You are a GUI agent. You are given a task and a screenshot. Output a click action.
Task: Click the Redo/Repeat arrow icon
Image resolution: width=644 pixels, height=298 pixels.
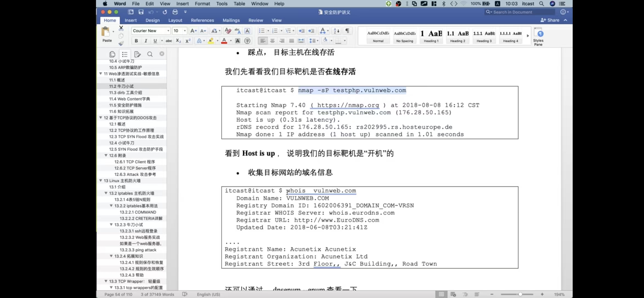(165, 12)
